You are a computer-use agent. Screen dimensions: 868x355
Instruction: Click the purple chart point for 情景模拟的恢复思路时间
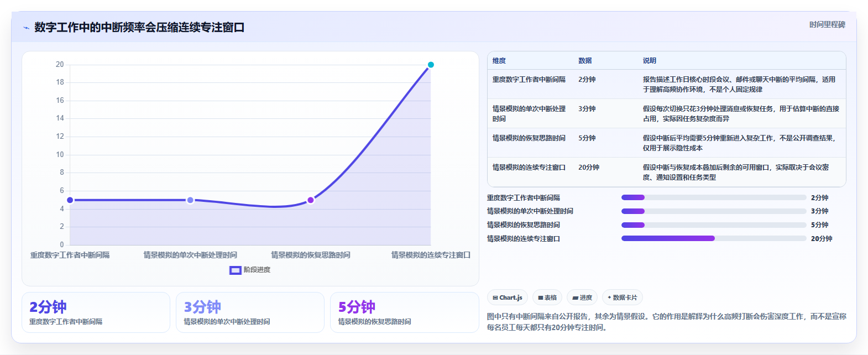[311, 200]
